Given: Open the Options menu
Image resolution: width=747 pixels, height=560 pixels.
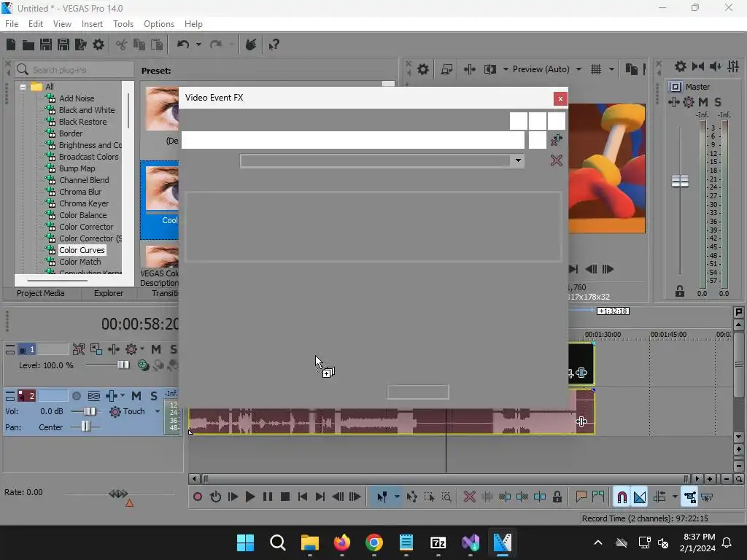Looking at the screenshot, I should click(158, 24).
